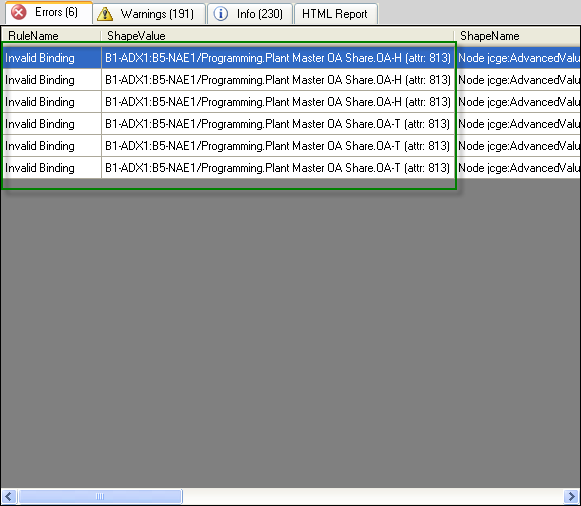
Task: Click the empty scrollbar track right of thumb
Action: [373, 496]
